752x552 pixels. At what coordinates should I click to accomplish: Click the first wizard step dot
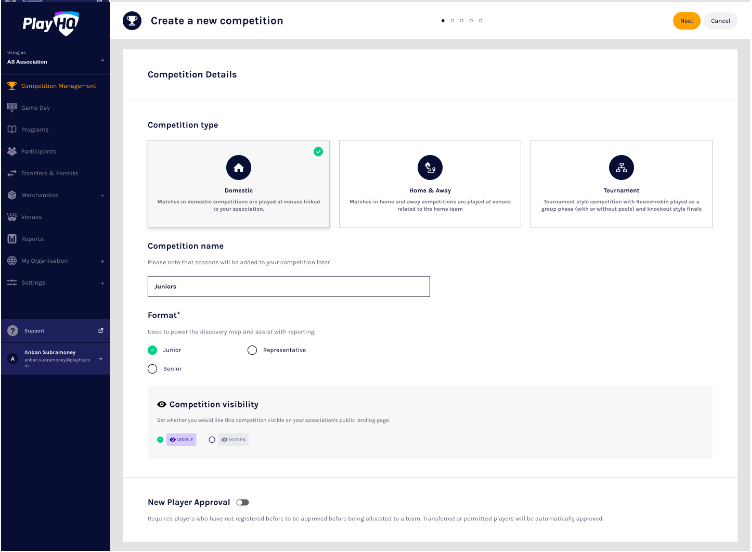click(x=443, y=21)
